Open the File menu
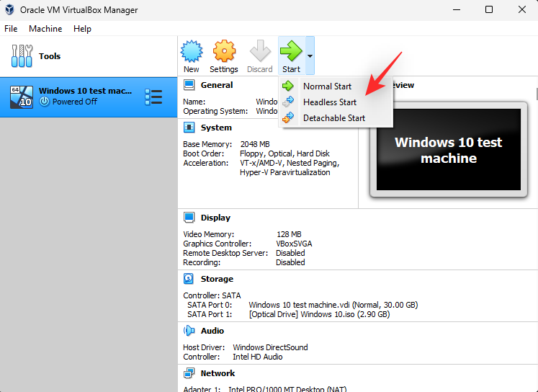 point(11,29)
